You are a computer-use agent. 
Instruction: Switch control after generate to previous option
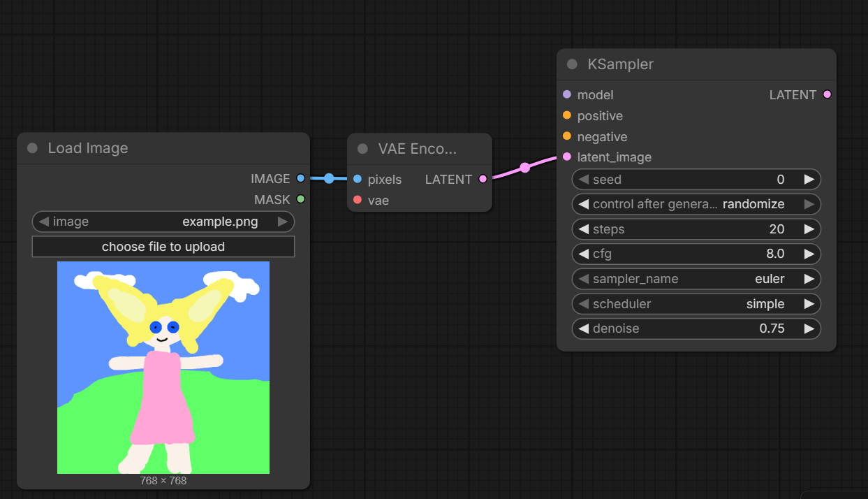coord(583,204)
